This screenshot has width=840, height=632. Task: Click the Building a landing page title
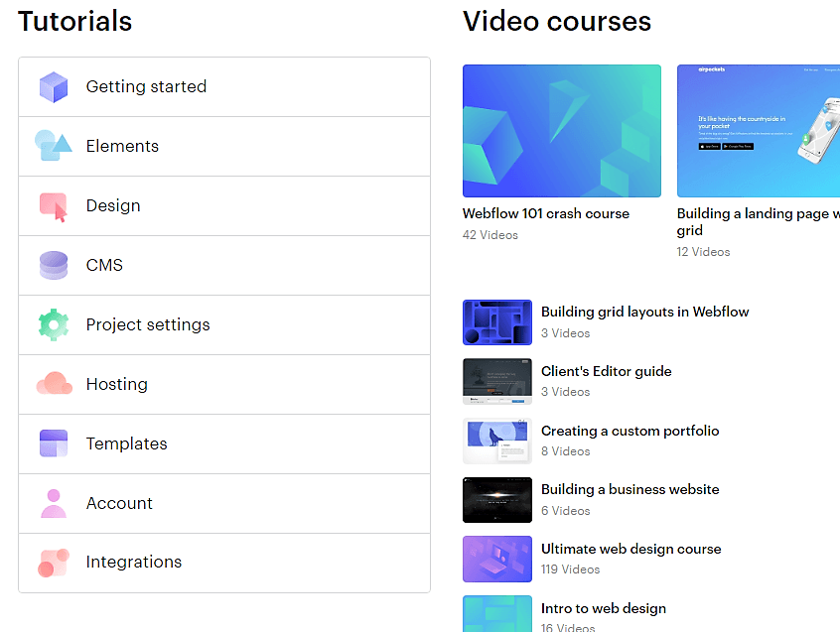[x=759, y=222]
